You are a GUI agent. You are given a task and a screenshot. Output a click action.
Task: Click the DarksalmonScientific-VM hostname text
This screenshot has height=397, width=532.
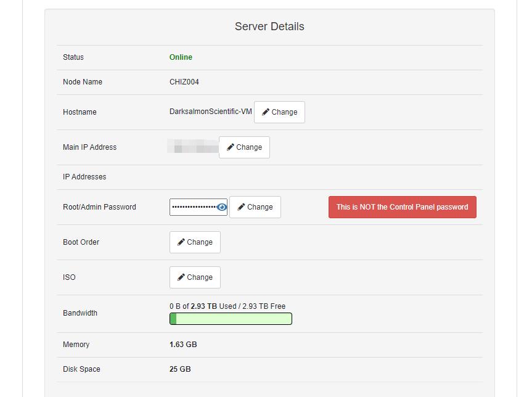210,112
